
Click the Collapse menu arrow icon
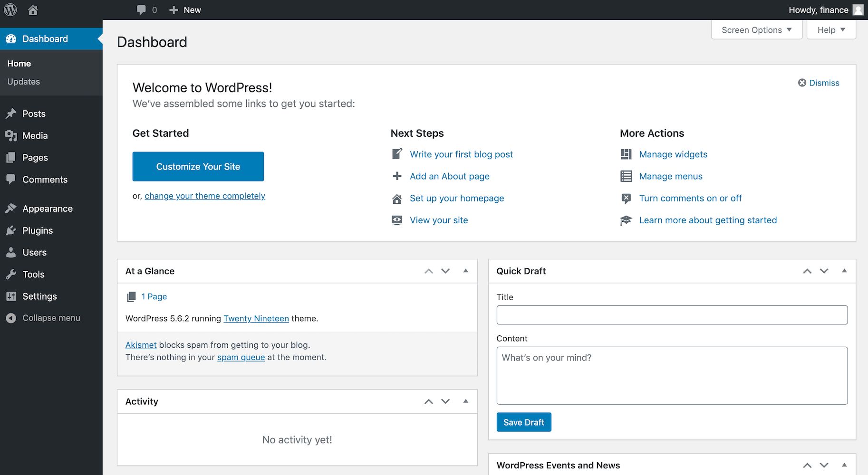tap(11, 318)
